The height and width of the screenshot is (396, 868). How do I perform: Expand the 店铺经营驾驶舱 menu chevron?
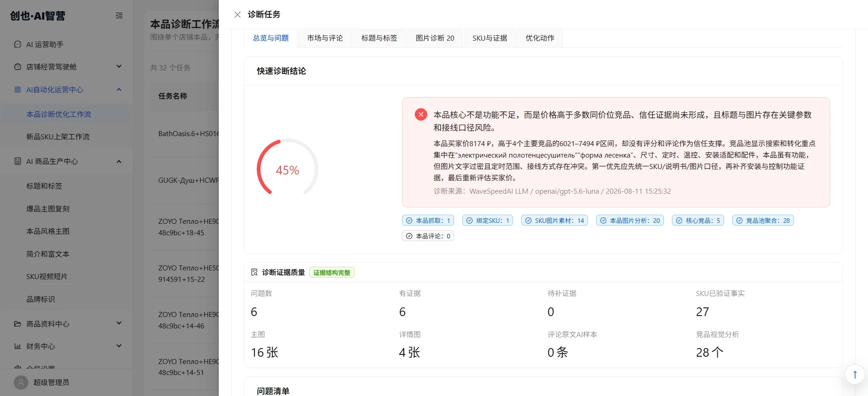pos(119,67)
